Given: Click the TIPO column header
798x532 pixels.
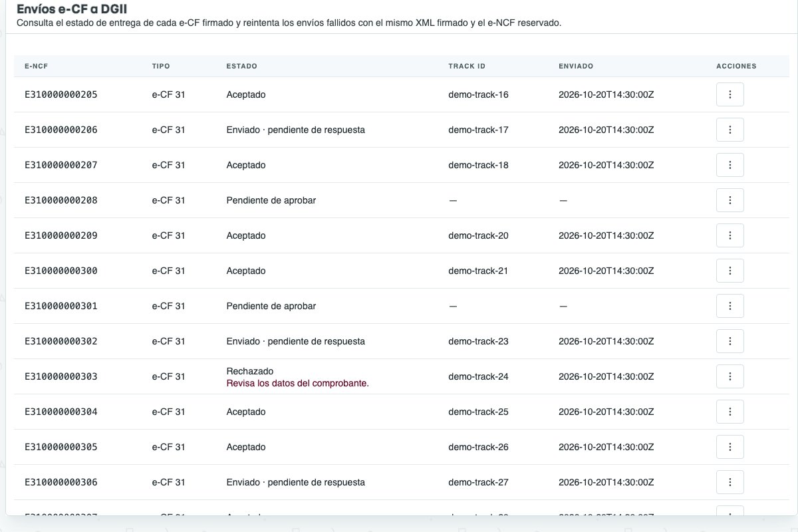Looking at the screenshot, I should tap(161, 66).
